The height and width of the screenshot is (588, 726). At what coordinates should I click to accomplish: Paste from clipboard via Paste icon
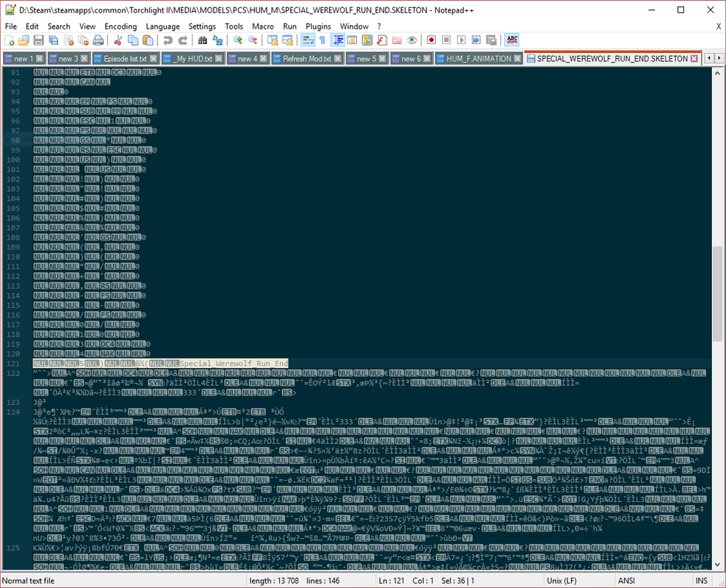[148, 40]
